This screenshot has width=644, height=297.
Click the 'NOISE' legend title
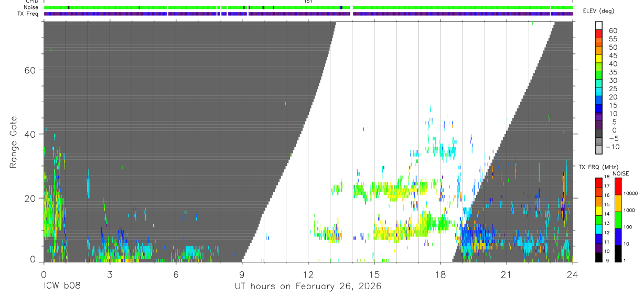click(620, 173)
